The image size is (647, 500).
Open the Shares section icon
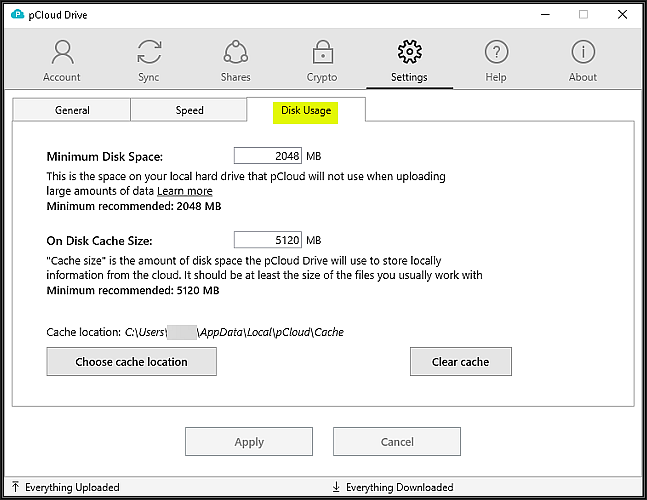pyautogui.click(x=236, y=52)
